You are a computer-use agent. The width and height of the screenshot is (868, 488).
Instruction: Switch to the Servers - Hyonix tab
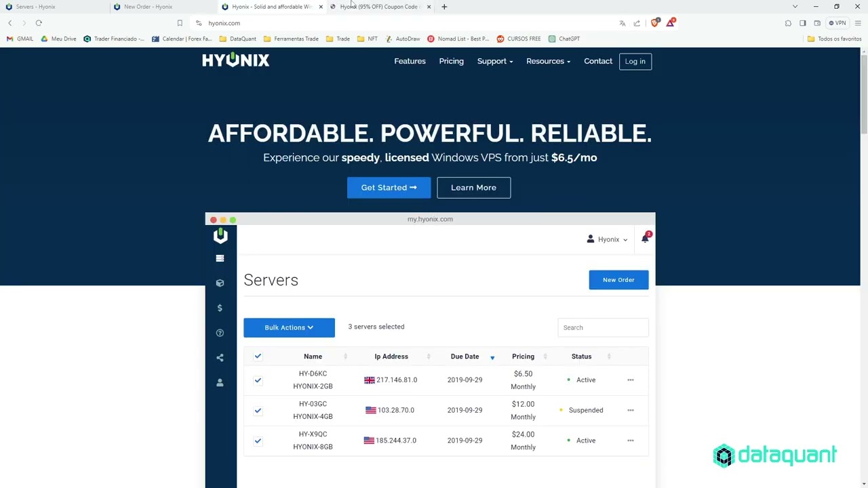pyautogui.click(x=54, y=7)
